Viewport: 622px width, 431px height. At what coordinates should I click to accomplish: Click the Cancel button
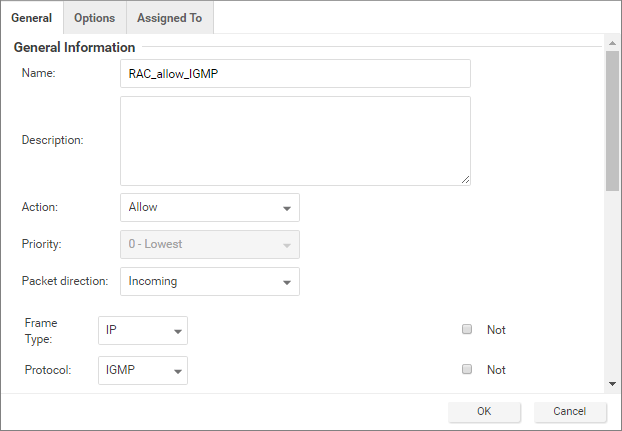point(569,412)
